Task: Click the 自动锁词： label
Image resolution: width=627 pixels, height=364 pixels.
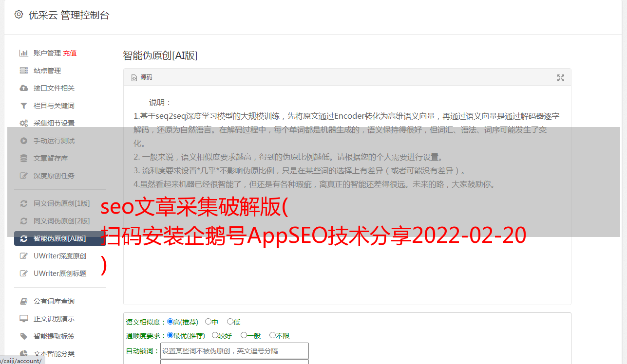Action: tap(142, 351)
